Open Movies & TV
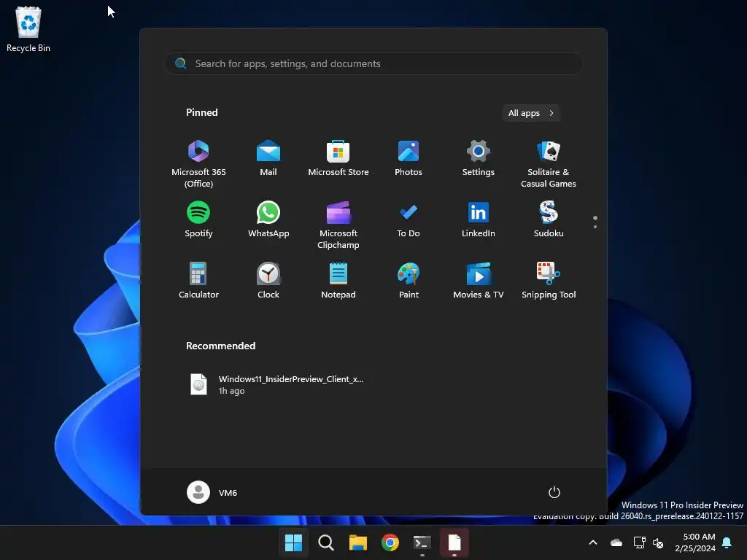The image size is (747, 560). (479, 281)
